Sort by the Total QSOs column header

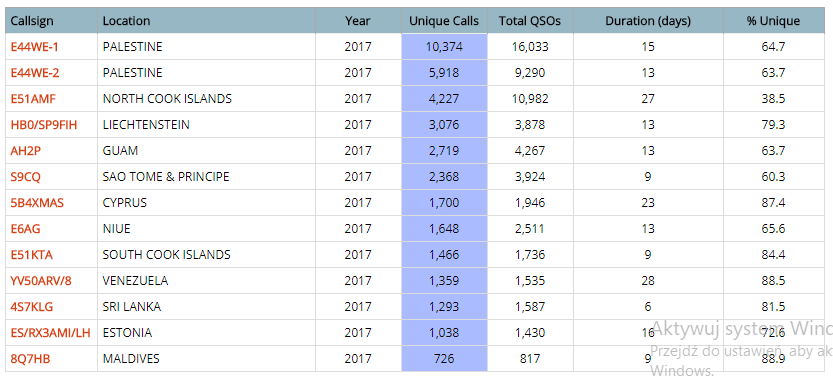point(530,21)
